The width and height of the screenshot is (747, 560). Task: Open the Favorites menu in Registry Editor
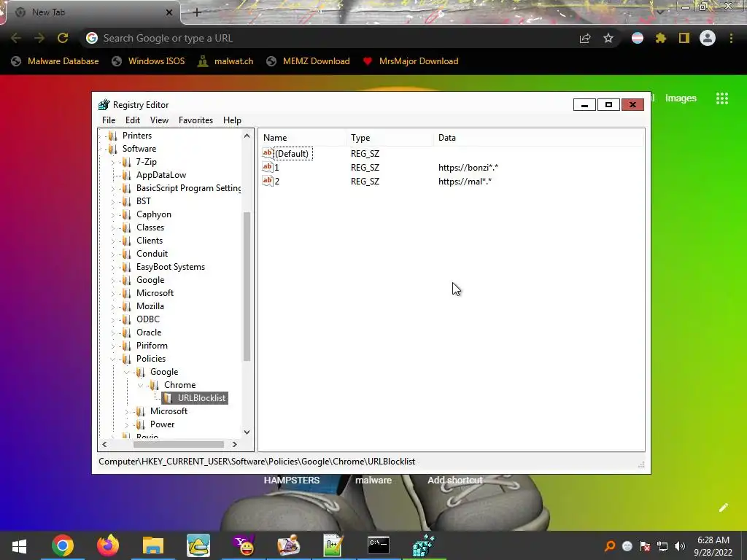(x=196, y=120)
